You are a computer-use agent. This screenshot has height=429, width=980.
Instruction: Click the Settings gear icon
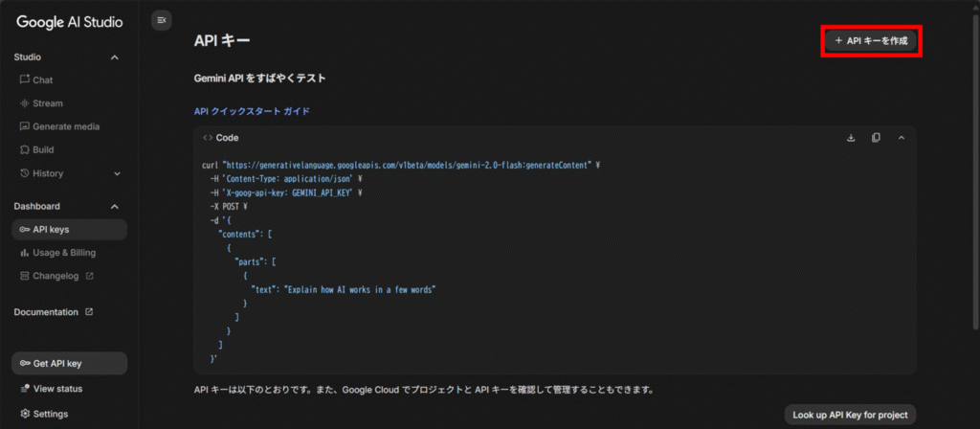25,414
